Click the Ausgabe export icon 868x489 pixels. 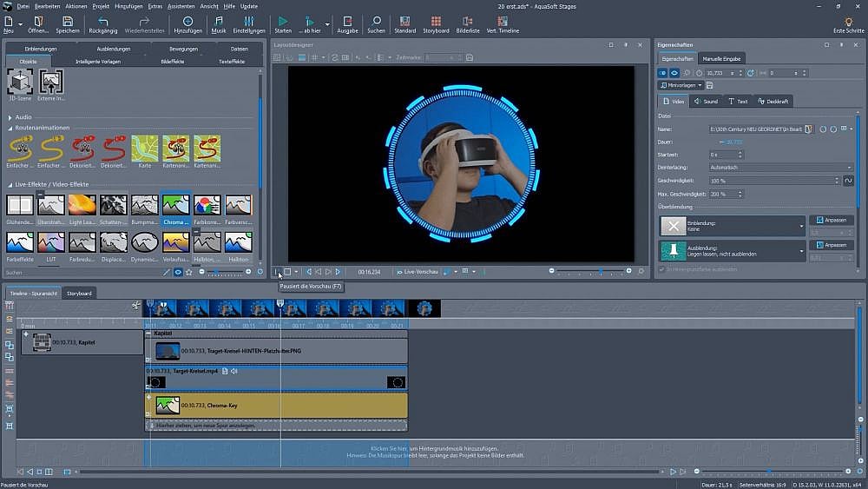click(347, 21)
